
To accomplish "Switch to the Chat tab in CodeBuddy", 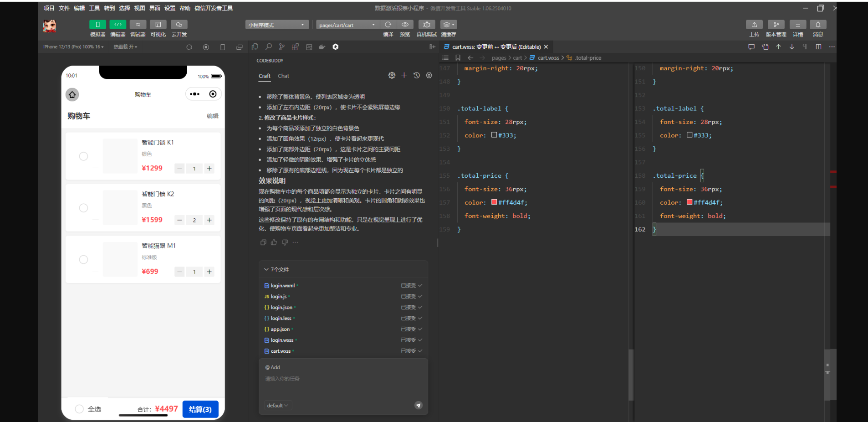I will (283, 76).
